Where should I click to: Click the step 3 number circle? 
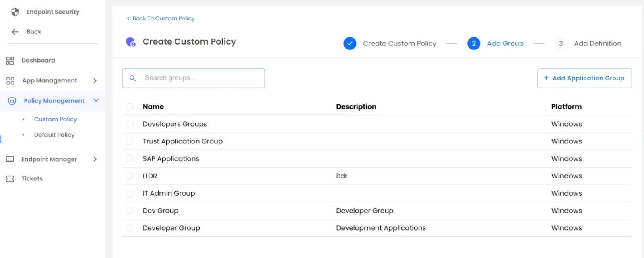[x=561, y=43]
